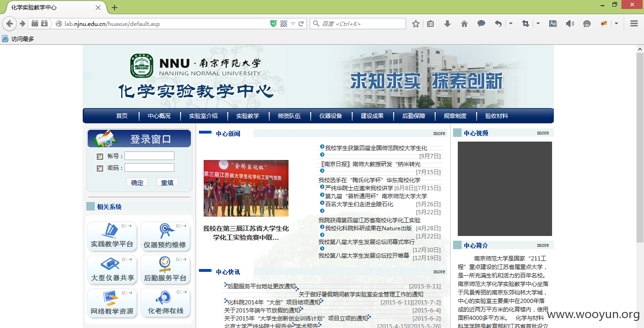
Task: Open new tab with plus button
Action: point(114,8)
